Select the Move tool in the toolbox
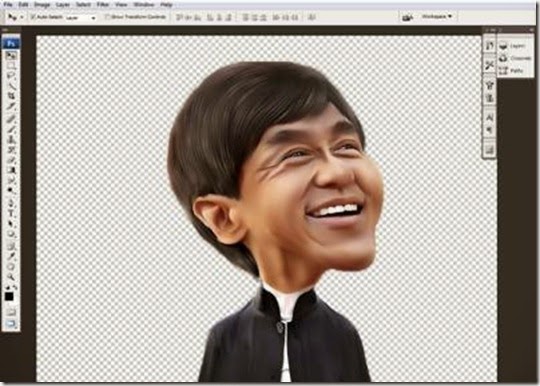540x386 pixels. click(x=11, y=55)
